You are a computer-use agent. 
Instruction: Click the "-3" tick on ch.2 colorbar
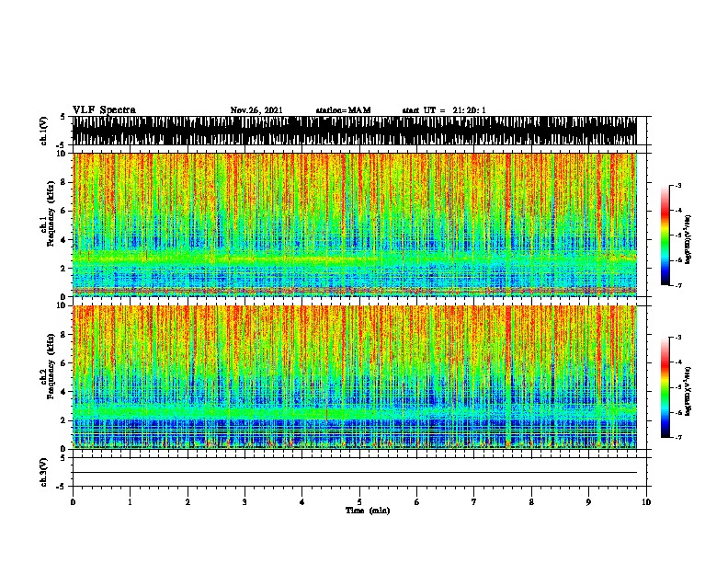(x=677, y=338)
